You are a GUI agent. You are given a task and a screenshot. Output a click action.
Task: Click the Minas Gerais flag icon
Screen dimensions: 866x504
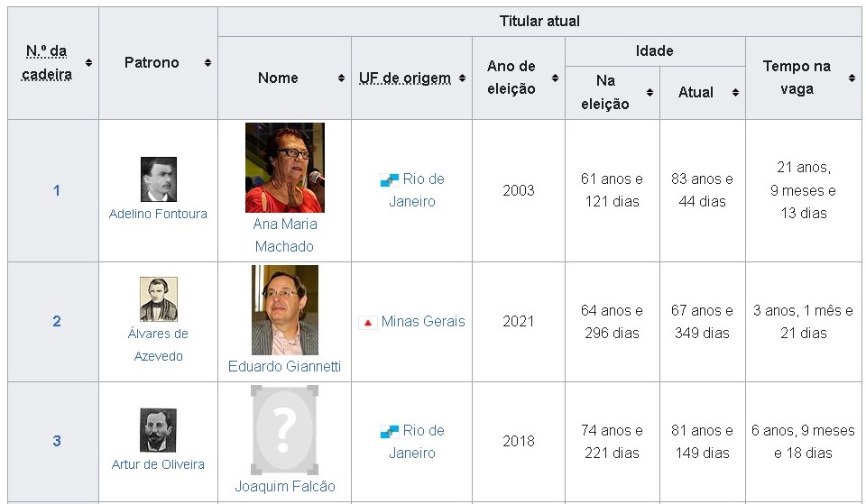point(367,322)
